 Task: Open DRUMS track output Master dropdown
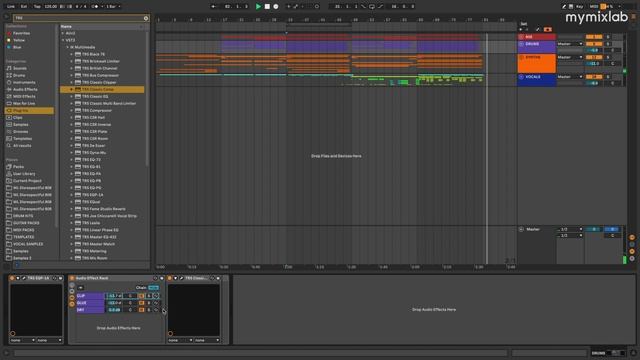570,44
